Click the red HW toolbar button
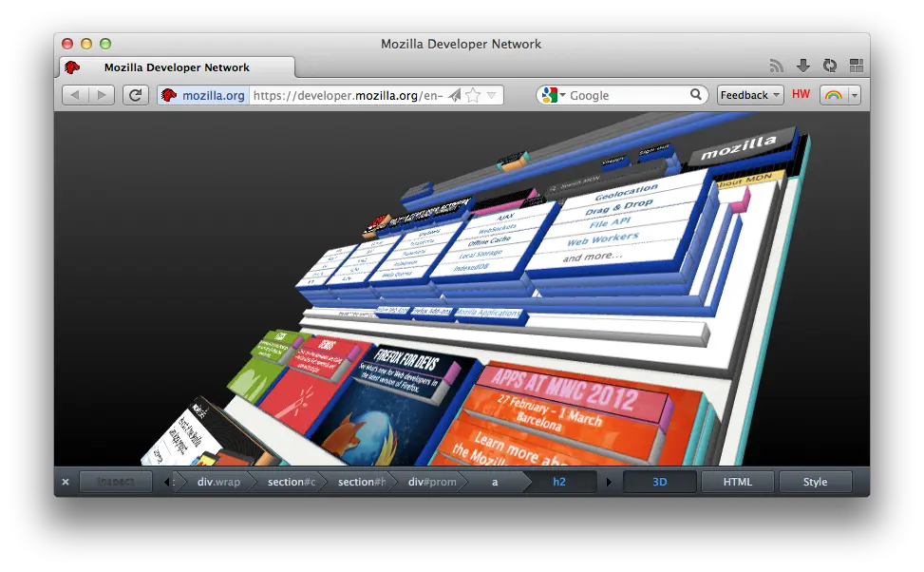The image size is (924, 572). (801, 94)
